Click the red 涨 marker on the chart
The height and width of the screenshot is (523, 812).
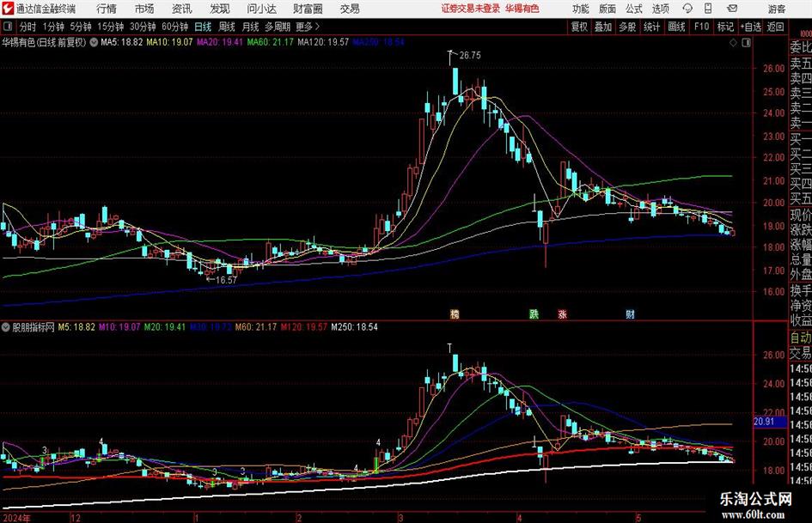click(563, 313)
